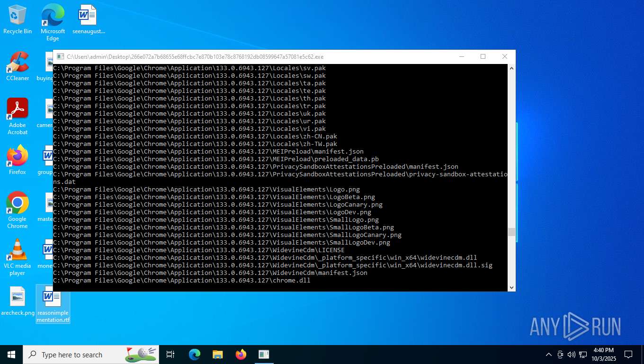The width and height of the screenshot is (644, 364).
Task: Open the Action Center notifications icon
Action: click(628, 355)
